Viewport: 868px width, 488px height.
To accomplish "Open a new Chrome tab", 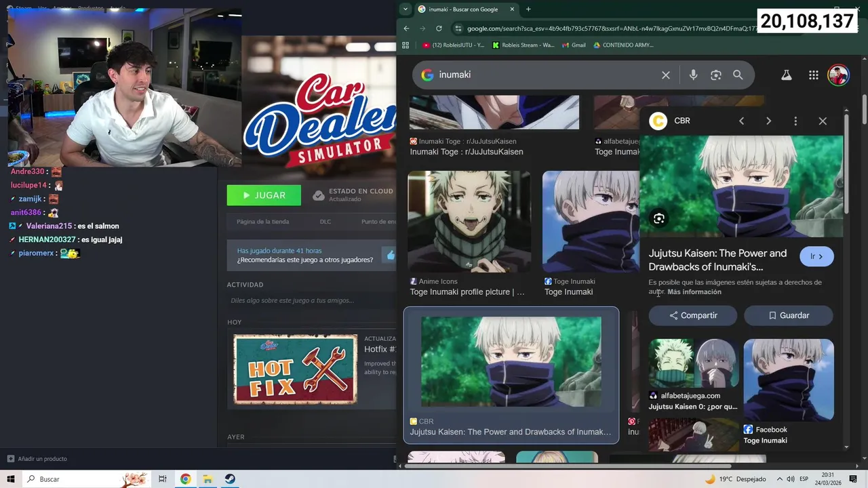I will point(528,9).
